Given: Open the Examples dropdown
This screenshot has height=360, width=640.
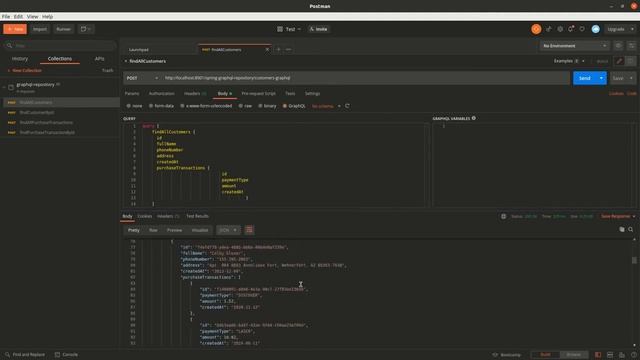Looking at the screenshot, I should [x=569, y=61].
